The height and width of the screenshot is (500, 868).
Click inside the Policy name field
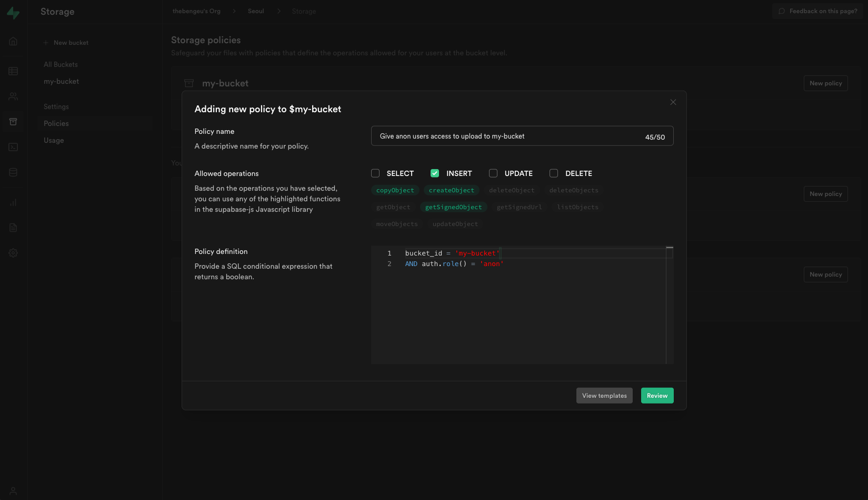click(x=522, y=135)
